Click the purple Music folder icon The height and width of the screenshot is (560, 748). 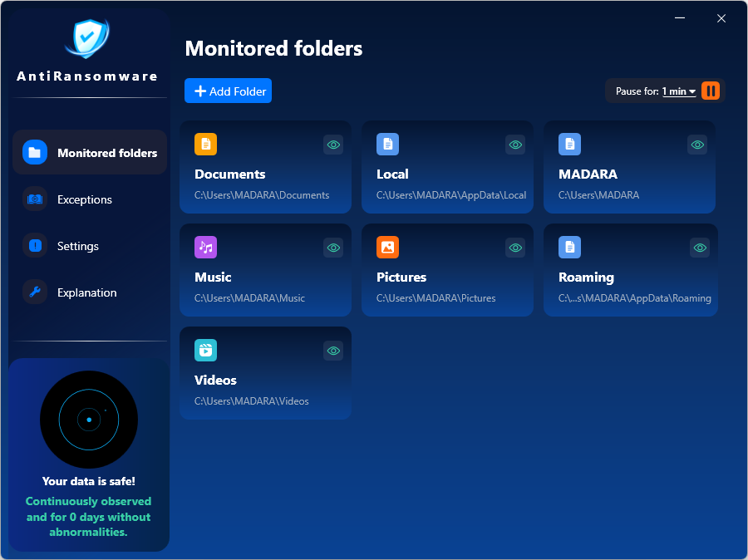pyautogui.click(x=205, y=247)
